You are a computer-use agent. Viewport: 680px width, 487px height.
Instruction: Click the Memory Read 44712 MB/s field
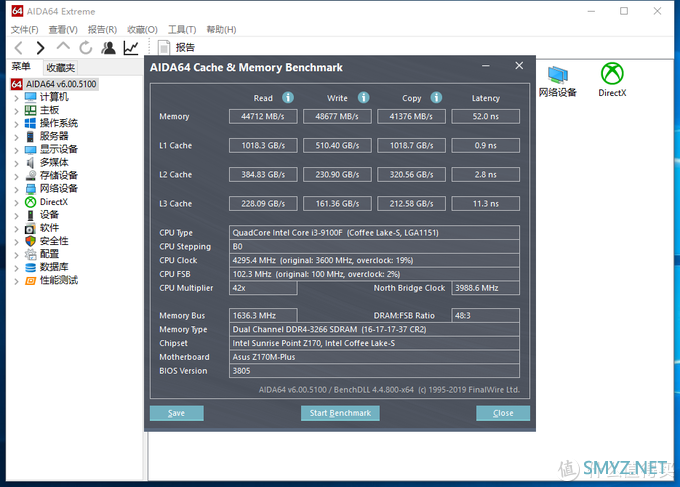click(263, 116)
